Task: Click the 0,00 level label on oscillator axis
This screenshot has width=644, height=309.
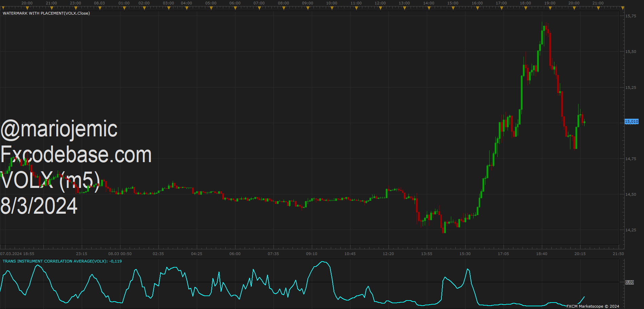Action: 629,282
